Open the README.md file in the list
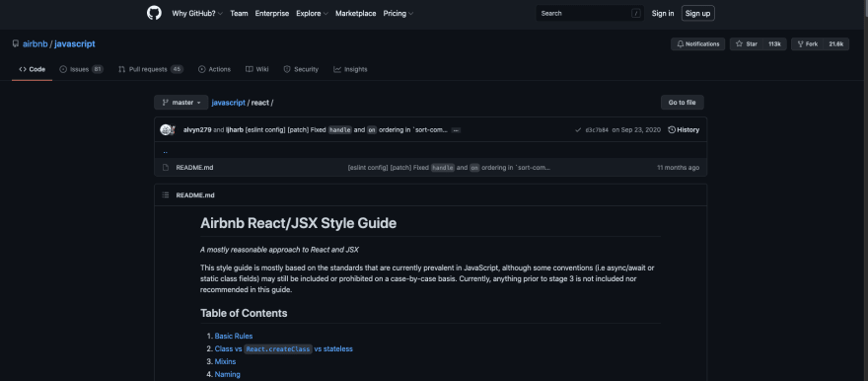The height and width of the screenshot is (381, 868). pyautogui.click(x=194, y=167)
